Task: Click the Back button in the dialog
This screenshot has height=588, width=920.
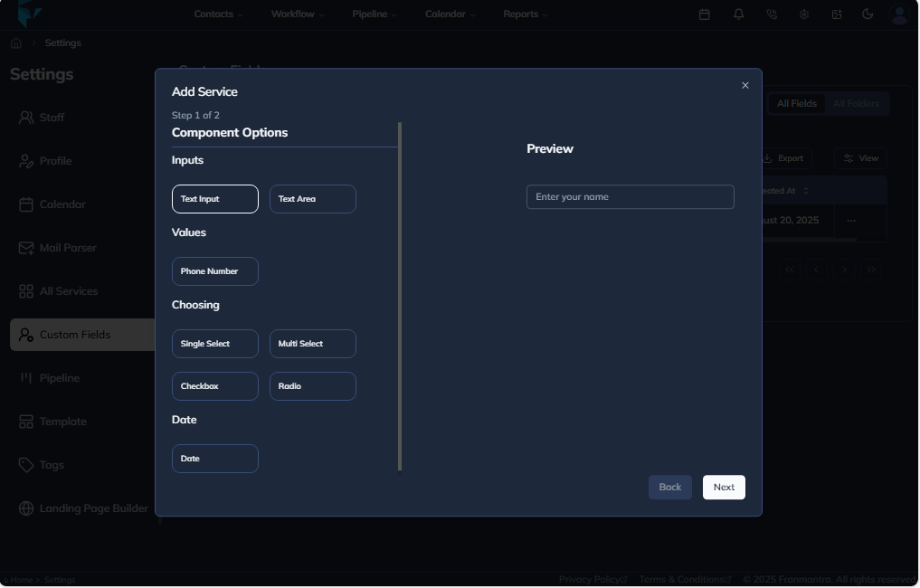Action: pos(669,487)
